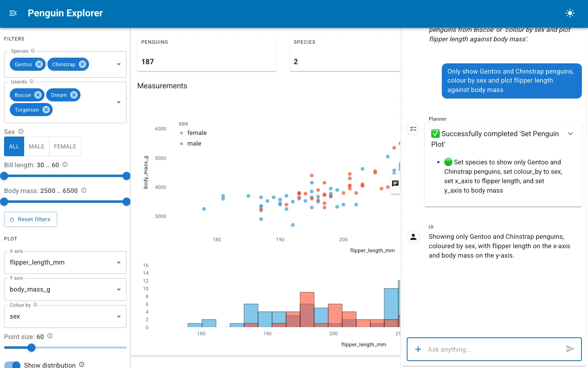
Task: Click the Dream island chip
Action: pos(59,95)
